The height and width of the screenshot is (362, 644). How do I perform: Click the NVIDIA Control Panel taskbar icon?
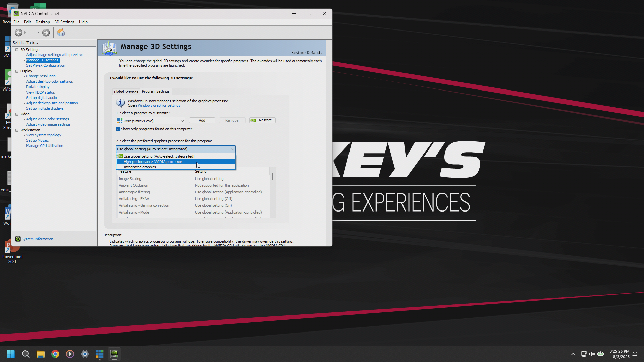114,354
